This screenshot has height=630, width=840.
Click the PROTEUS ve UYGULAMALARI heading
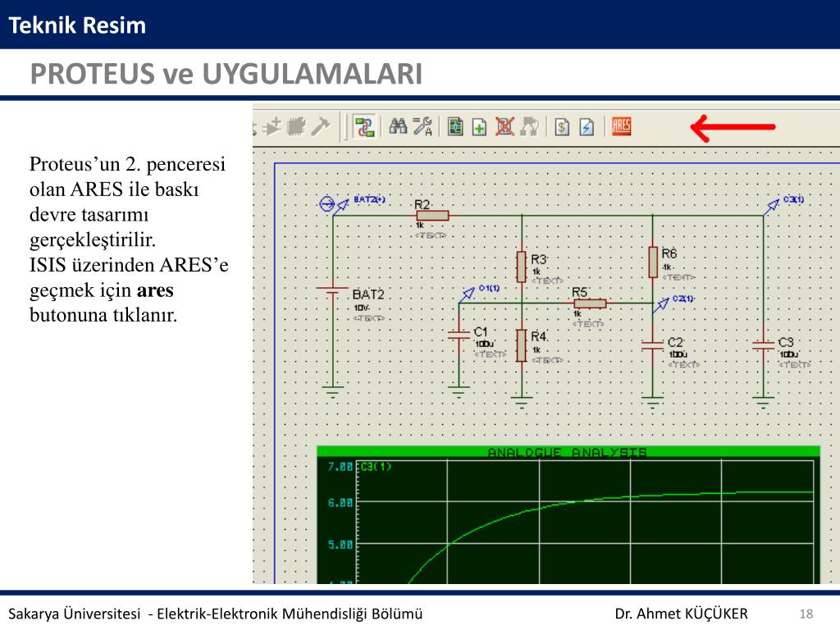coord(226,74)
